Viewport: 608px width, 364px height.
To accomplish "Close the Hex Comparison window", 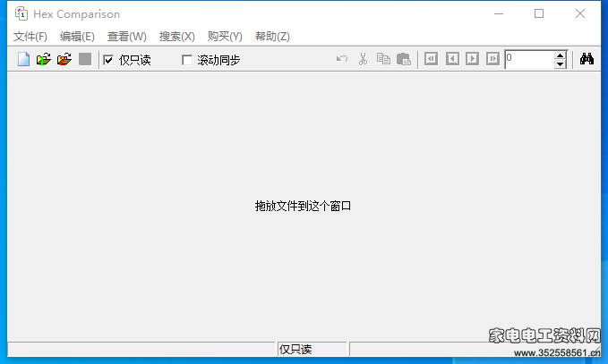I will pyautogui.click(x=580, y=14).
